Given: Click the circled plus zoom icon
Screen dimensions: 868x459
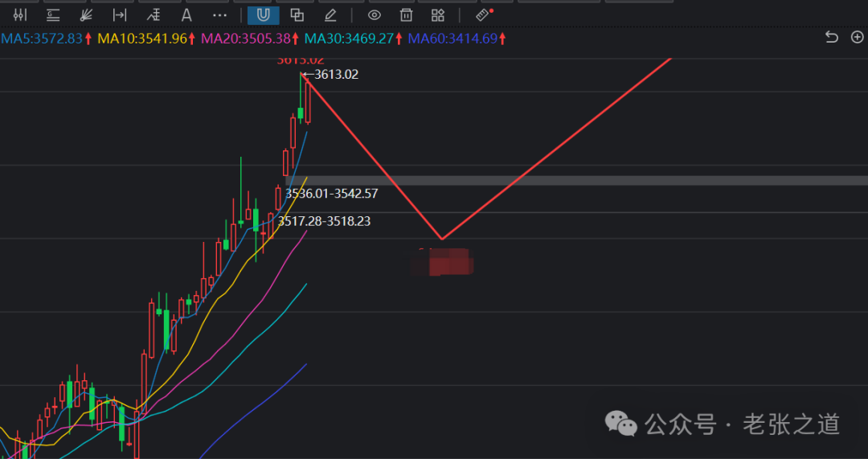Looking at the screenshot, I should coord(857,37).
